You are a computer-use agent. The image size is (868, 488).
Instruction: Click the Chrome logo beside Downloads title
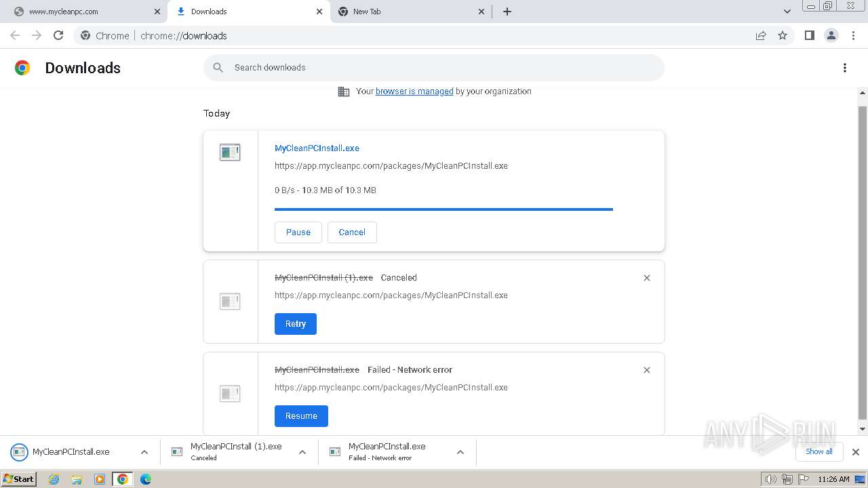click(x=22, y=68)
